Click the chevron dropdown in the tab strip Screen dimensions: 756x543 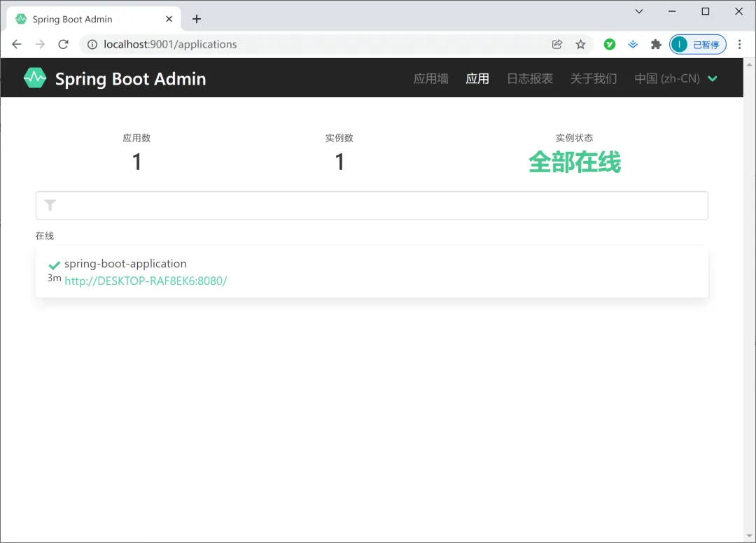[x=638, y=11]
